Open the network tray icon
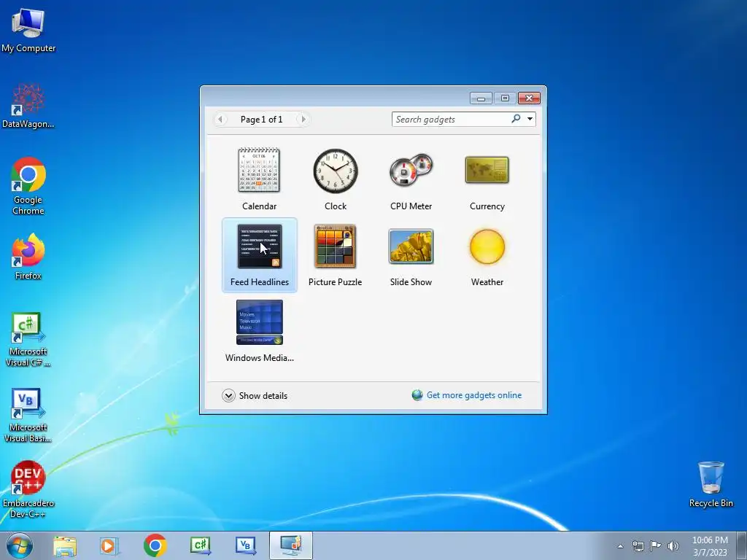Viewport: 747px width, 560px height. pyautogui.click(x=638, y=546)
